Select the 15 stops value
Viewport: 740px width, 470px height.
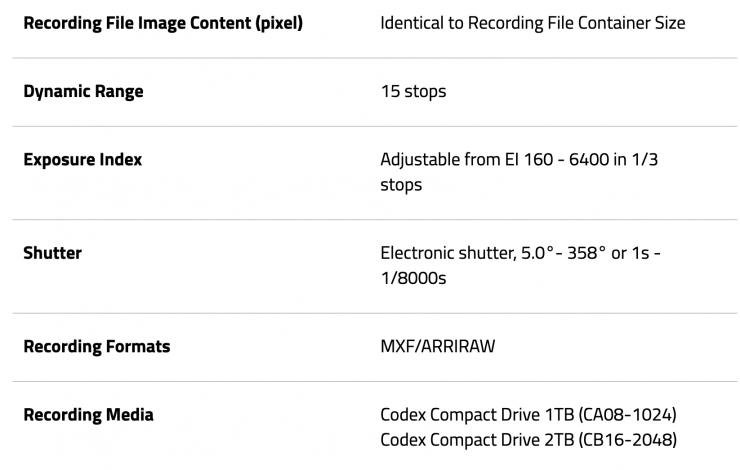(x=413, y=91)
